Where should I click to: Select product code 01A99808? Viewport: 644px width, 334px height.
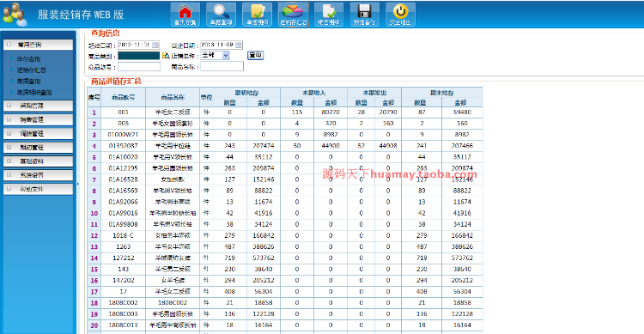coord(123,224)
